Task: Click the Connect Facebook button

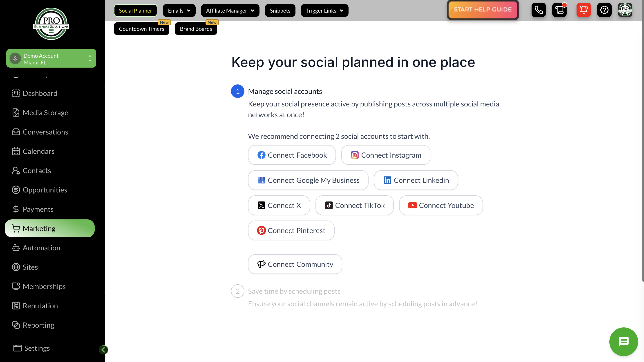Action: click(x=292, y=155)
